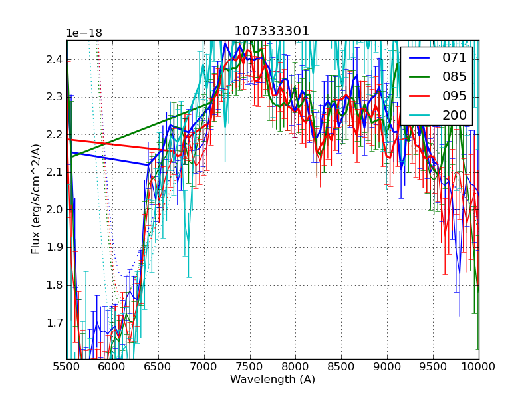Screen dimensions: 532x399
Task: Click the 1e-18 exponent label
Action: click(84, 33)
